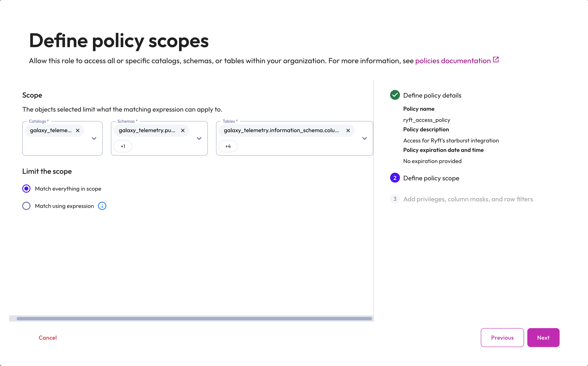Remove the information_schema.colu... table chip
Screen dimensions: 588x366
tap(348, 131)
